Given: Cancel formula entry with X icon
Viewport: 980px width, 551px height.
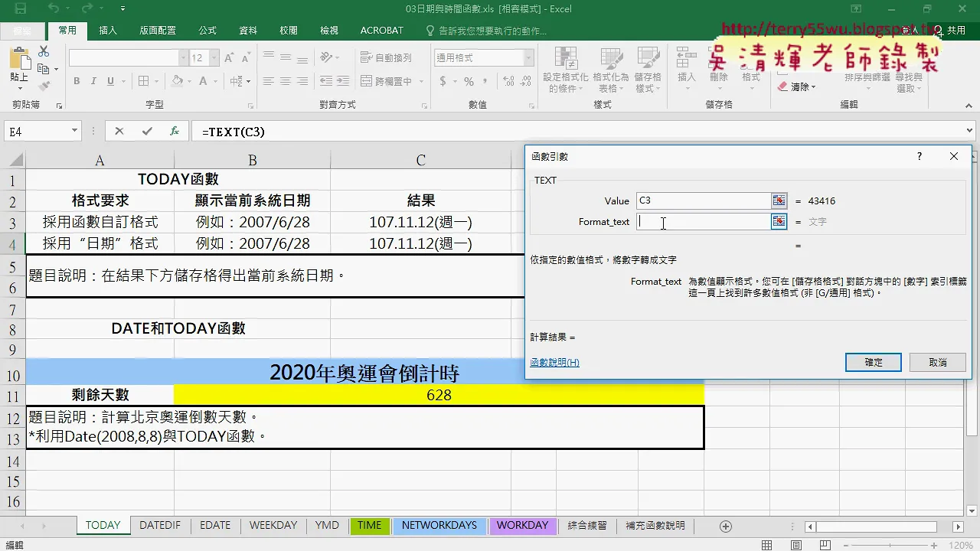Looking at the screenshot, I should [x=119, y=132].
